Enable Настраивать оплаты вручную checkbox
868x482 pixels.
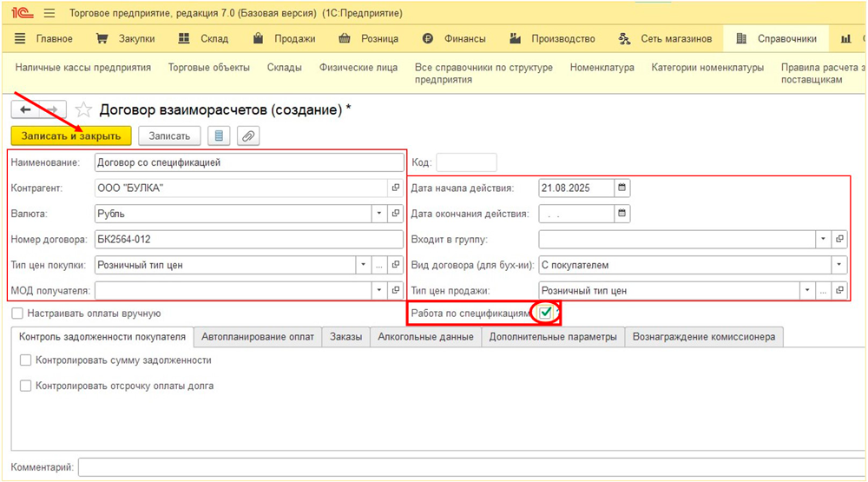17,314
